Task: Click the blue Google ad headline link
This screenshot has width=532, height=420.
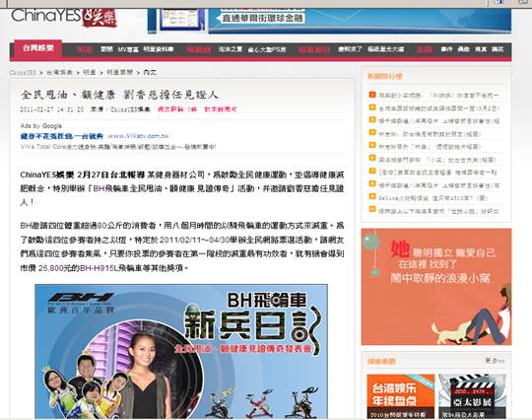Action: [x=62, y=136]
